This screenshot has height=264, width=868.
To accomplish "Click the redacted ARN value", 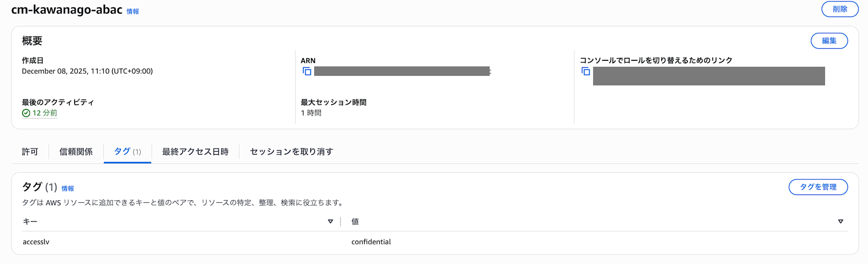I will (402, 71).
